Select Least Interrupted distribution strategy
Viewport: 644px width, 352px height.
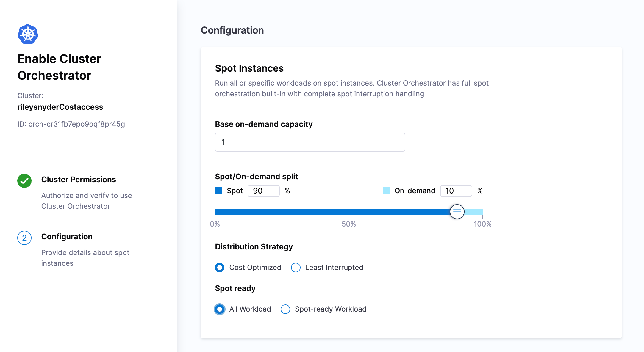(296, 268)
